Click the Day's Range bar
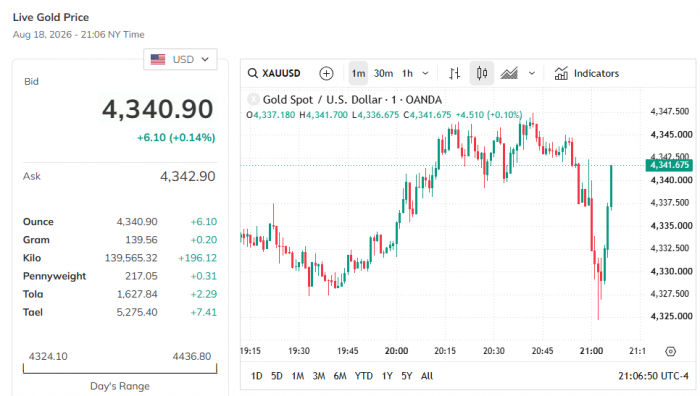700x396 pixels. tap(120, 369)
